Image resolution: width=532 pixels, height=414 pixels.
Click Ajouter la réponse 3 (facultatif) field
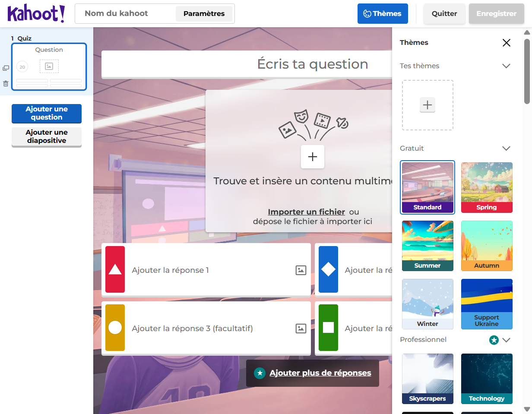click(x=207, y=329)
